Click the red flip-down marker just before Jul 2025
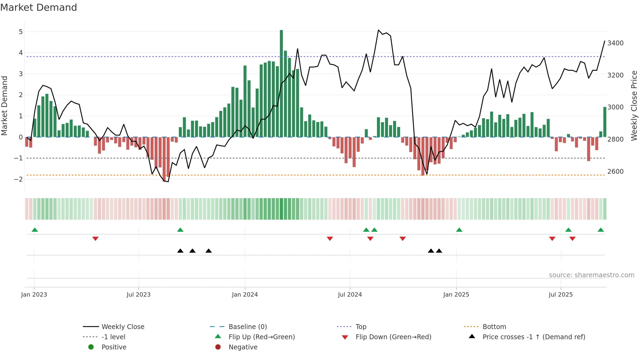The width and height of the screenshot is (644, 362). pyautogui.click(x=552, y=239)
